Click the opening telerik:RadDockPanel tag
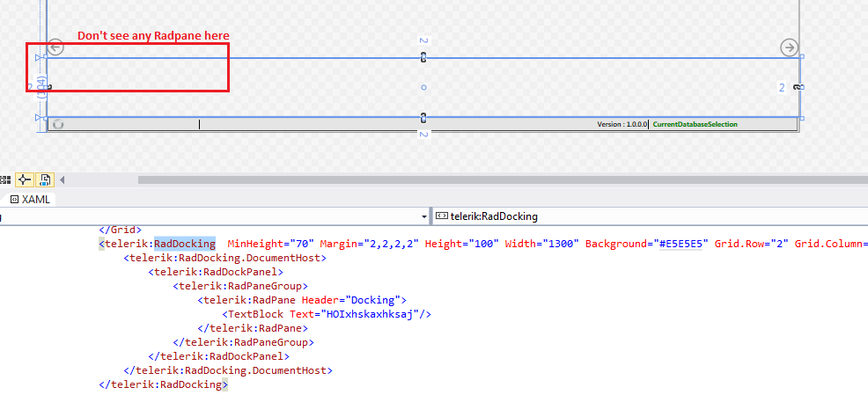868x395 pixels. [x=216, y=272]
